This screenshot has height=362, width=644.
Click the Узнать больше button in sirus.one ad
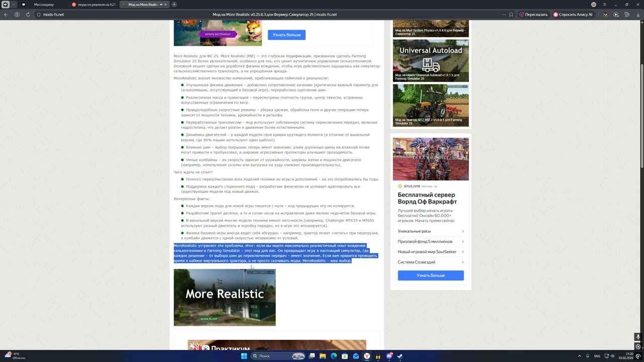click(431, 276)
